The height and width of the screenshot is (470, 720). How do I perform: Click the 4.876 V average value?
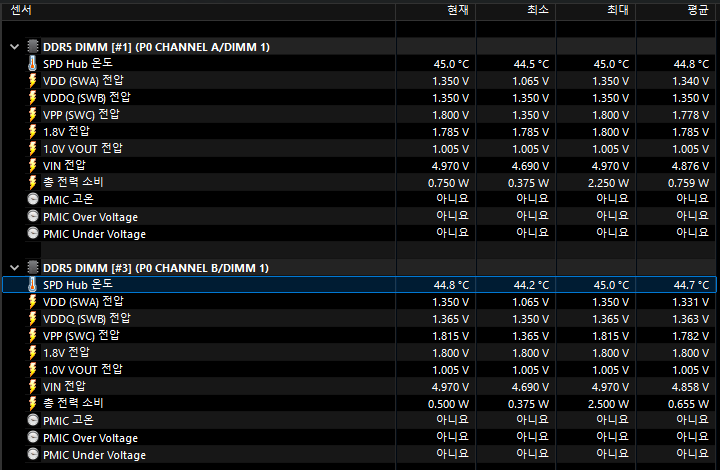tap(691, 166)
